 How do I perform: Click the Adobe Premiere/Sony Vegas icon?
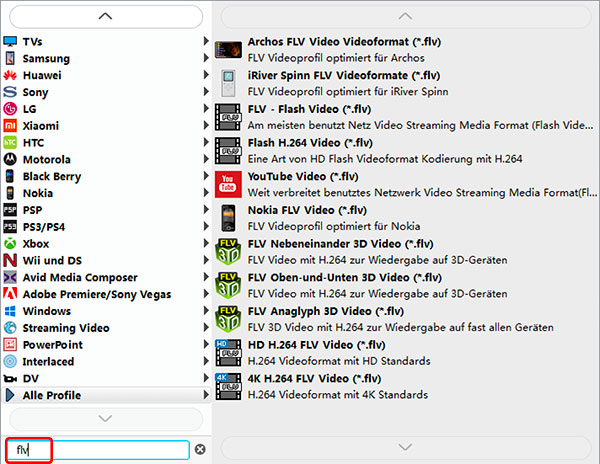[x=10, y=293]
